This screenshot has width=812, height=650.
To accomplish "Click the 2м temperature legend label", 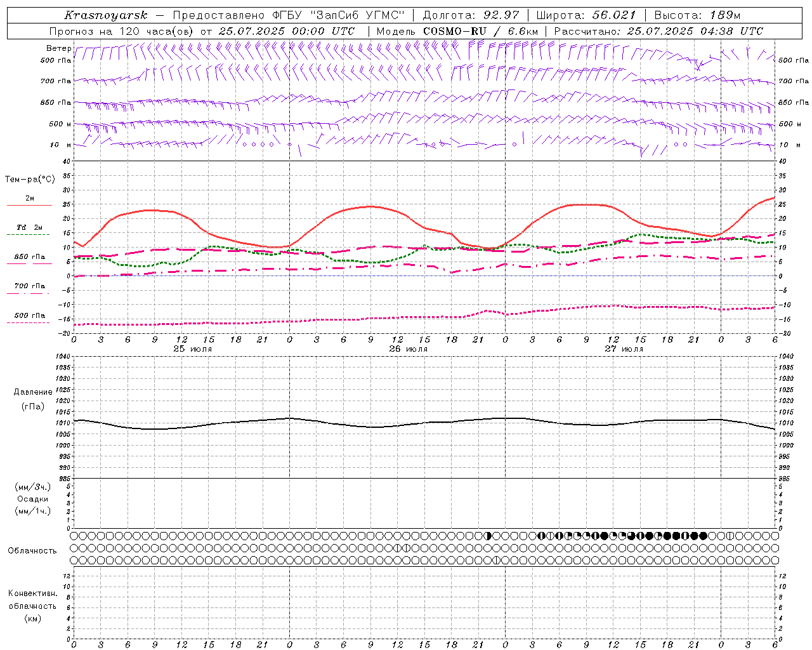I will tap(30, 198).
